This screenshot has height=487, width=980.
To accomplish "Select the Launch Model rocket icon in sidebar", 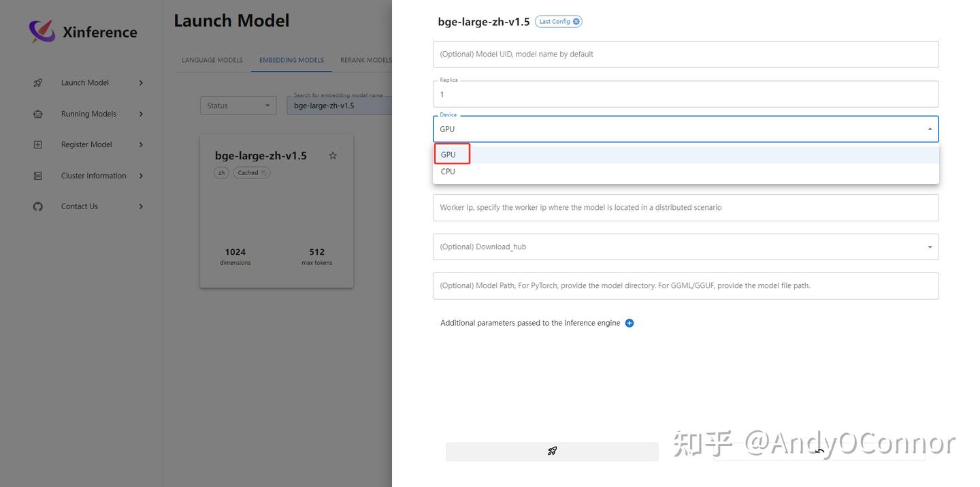I will (37, 82).
